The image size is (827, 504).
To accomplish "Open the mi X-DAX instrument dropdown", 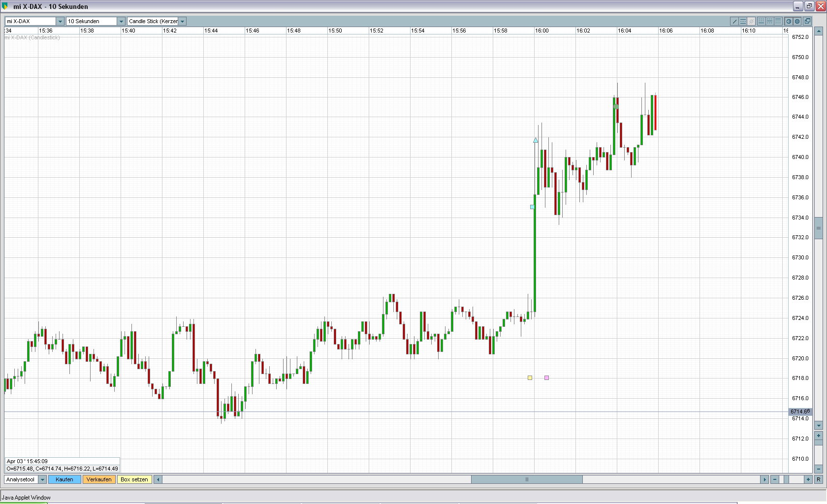I will (60, 21).
